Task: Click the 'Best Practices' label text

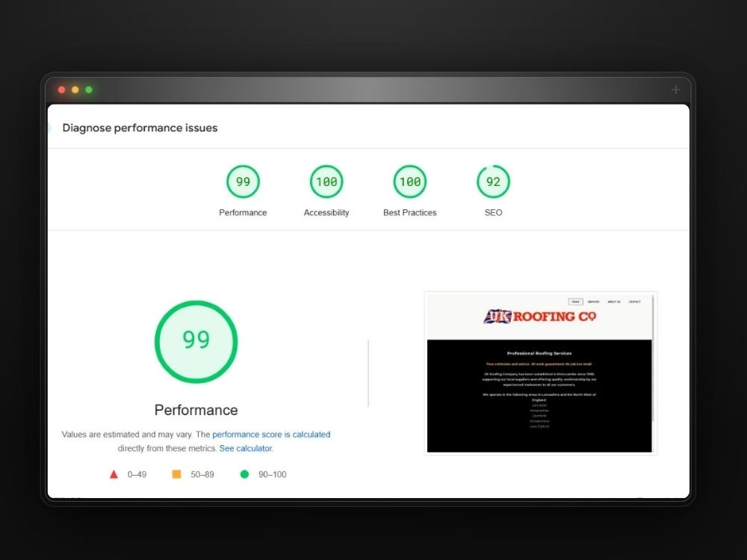Action: pyautogui.click(x=409, y=212)
